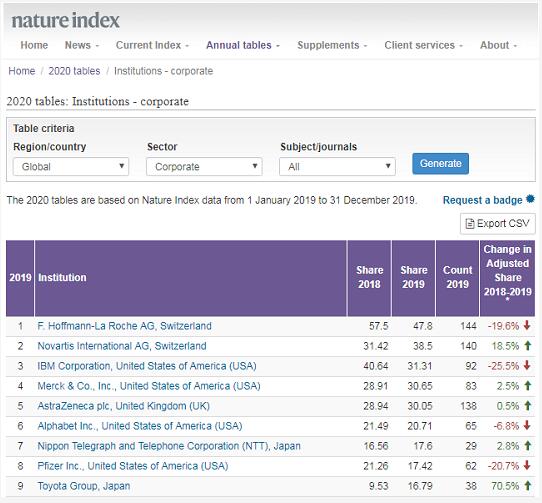The width and height of the screenshot is (542, 503).
Task: Click the 2019 rank column header
Action: tap(20, 278)
